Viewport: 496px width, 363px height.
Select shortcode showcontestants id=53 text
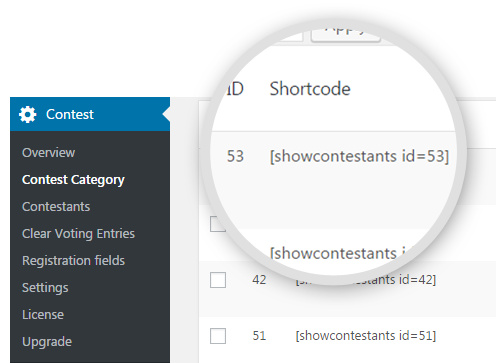click(359, 156)
